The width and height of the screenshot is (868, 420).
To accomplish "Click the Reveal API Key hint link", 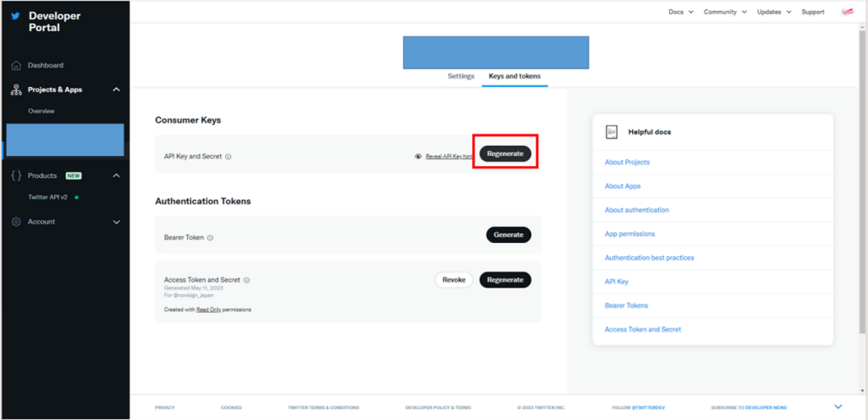I will [449, 157].
